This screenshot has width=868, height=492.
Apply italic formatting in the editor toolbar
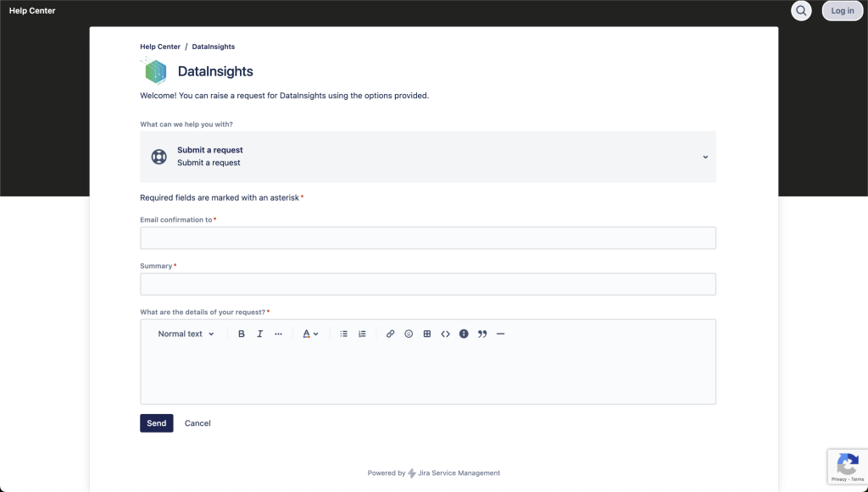pos(260,334)
